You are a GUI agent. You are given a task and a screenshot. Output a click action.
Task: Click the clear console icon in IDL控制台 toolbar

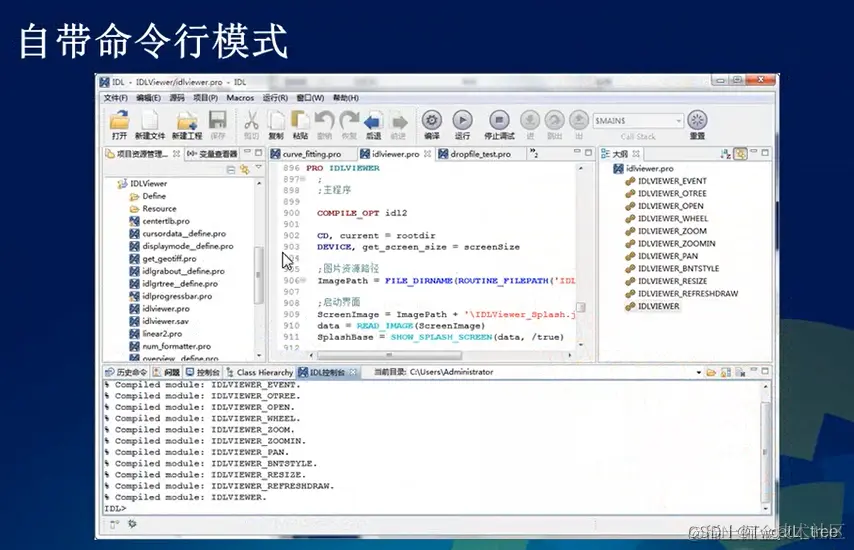(740, 372)
